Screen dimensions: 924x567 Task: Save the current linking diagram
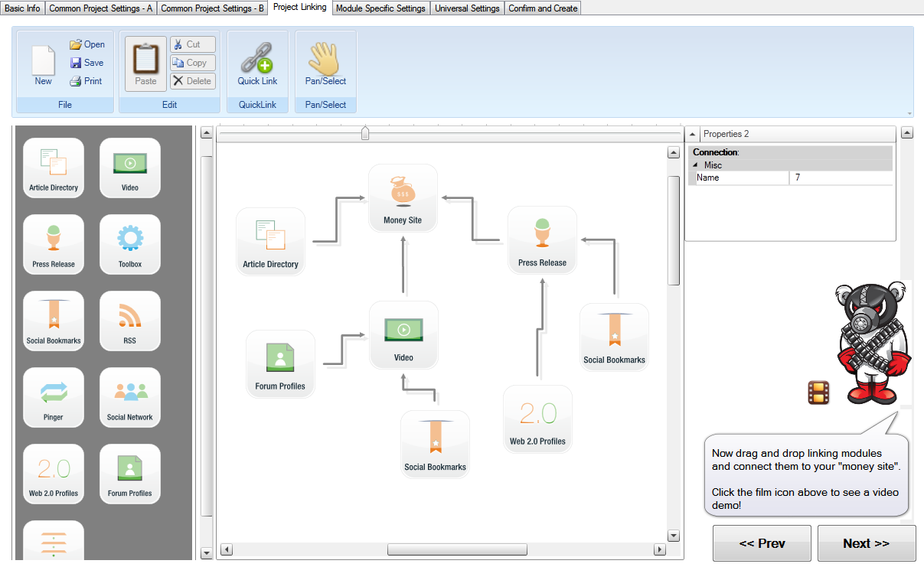coord(87,63)
